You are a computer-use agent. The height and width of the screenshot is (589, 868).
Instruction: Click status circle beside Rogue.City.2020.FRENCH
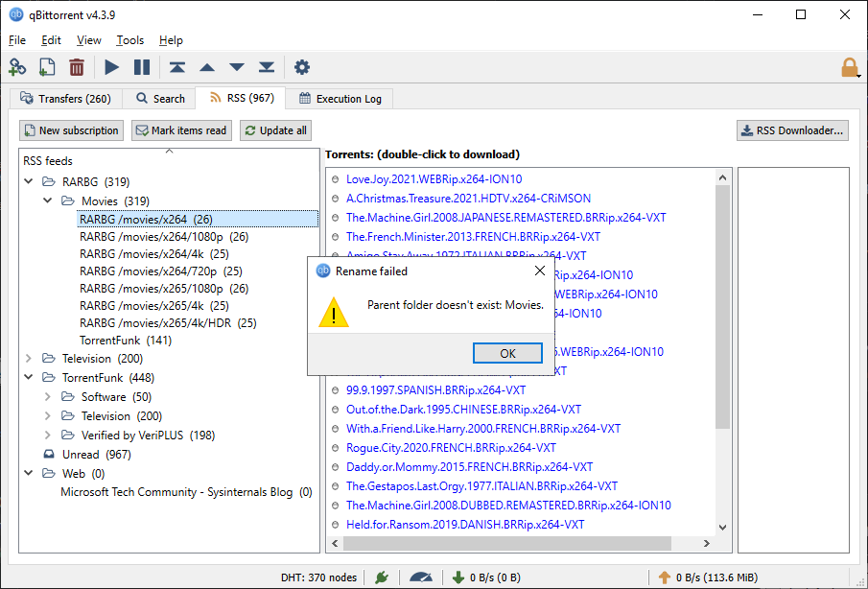(335, 448)
